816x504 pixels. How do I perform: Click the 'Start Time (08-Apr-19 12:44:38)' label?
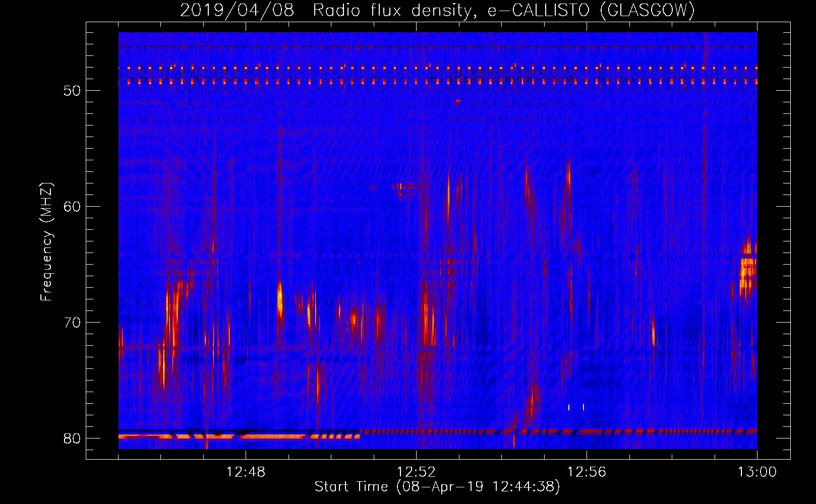click(x=437, y=487)
